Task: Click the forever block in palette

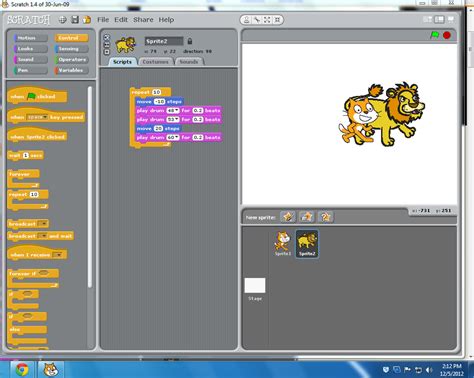Action: click(x=23, y=178)
